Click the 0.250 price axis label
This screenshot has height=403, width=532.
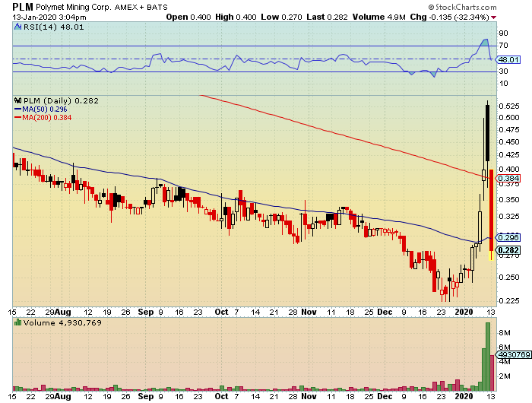509,277
